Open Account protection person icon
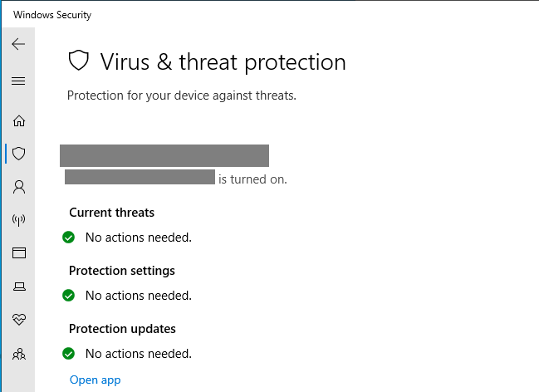 click(18, 187)
